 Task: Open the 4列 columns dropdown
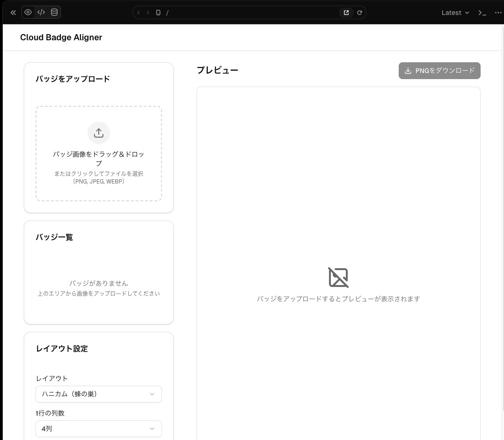pyautogui.click(x=99, y=429)
